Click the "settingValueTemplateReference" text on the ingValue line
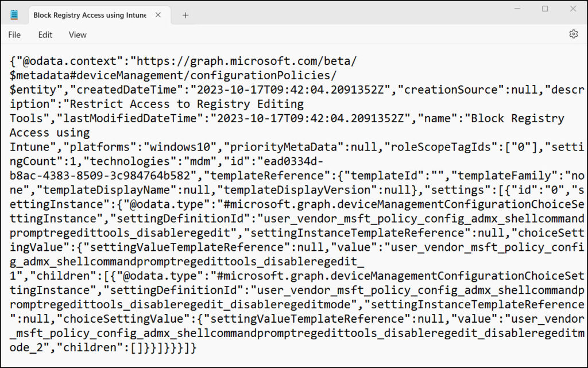This screenshot has height=368, width=588. click(x=187, y=247)
